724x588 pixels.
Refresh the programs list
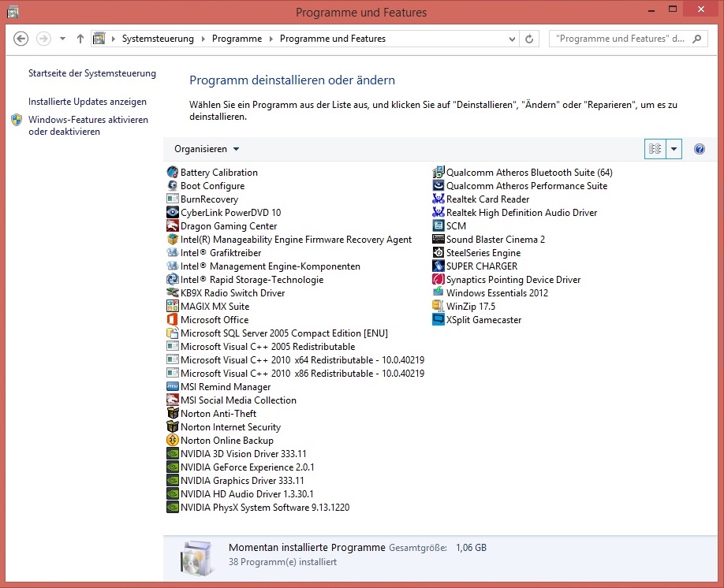529,39
